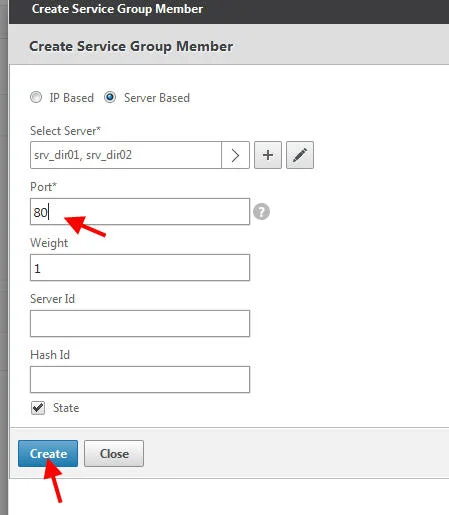Screen dimensions: 449x515
Task: Click the State label text
Action: [x=66, y=408]
